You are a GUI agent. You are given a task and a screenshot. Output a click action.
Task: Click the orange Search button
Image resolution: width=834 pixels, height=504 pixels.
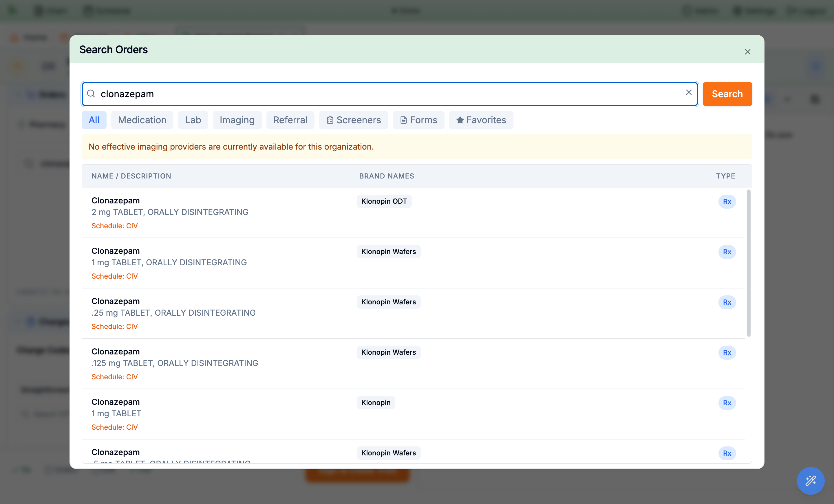coord(727,94)
